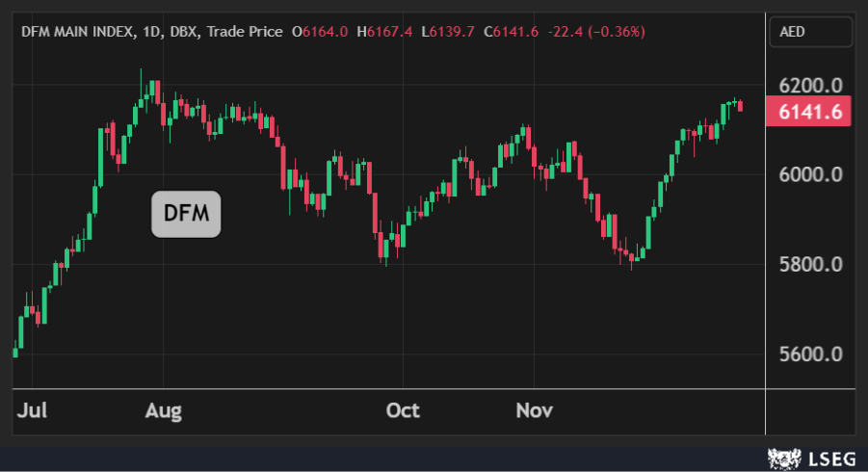Click the Aug label on time axis
868x472 pixels.
(x=163, y=410)
